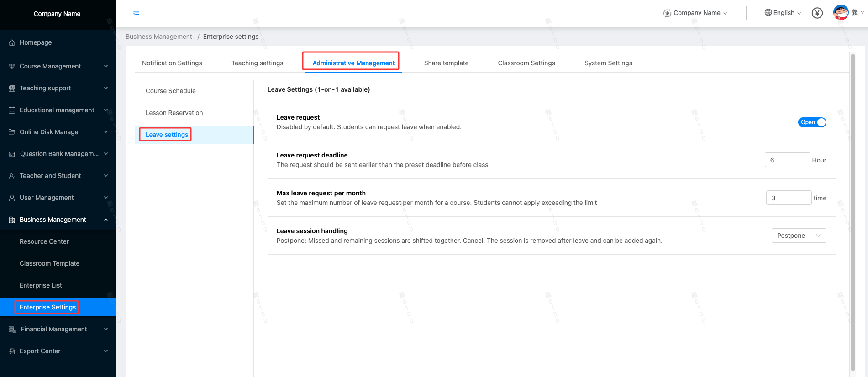Click the Online Disk Manage folder icon

point(12,132)
